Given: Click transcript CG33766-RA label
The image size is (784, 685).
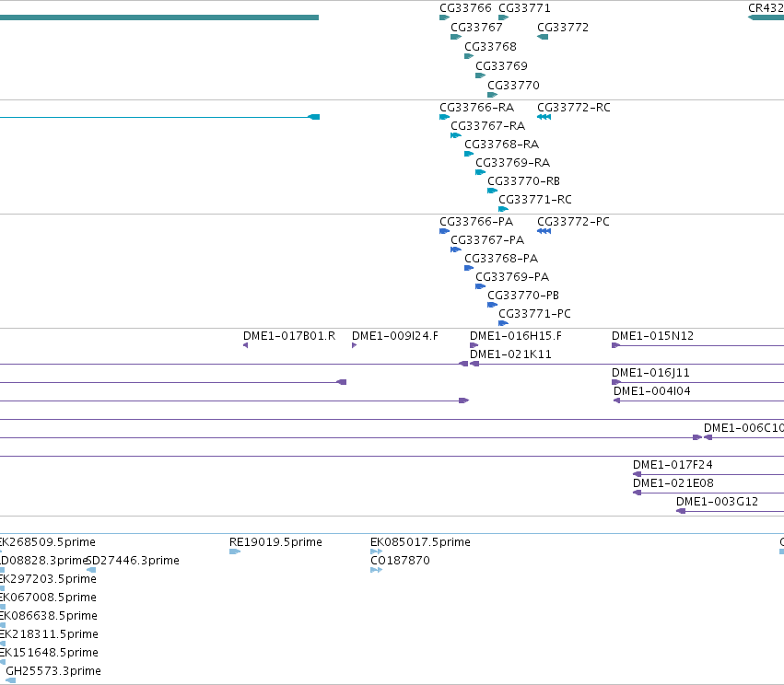Looking at the screenshot, I should click(x=476, y=108).
